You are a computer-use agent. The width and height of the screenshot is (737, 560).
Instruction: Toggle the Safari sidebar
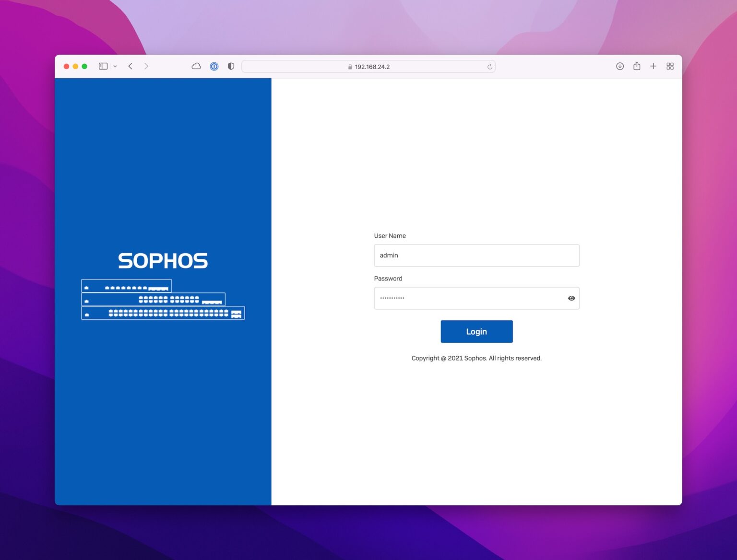coord(103,66)
